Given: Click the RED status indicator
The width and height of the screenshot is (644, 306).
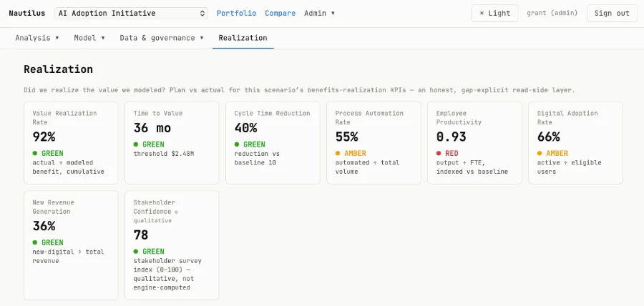Looking at the screenshot, I should coord(447,154).
